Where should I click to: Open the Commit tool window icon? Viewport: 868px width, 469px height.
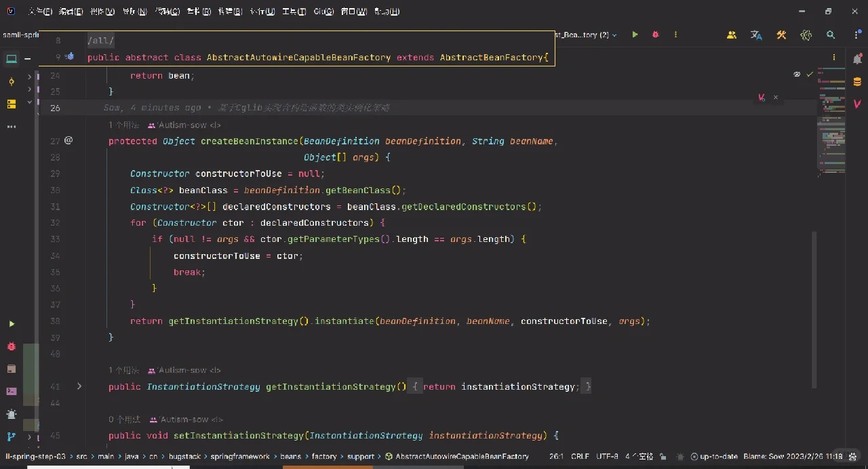click(12, 81)
